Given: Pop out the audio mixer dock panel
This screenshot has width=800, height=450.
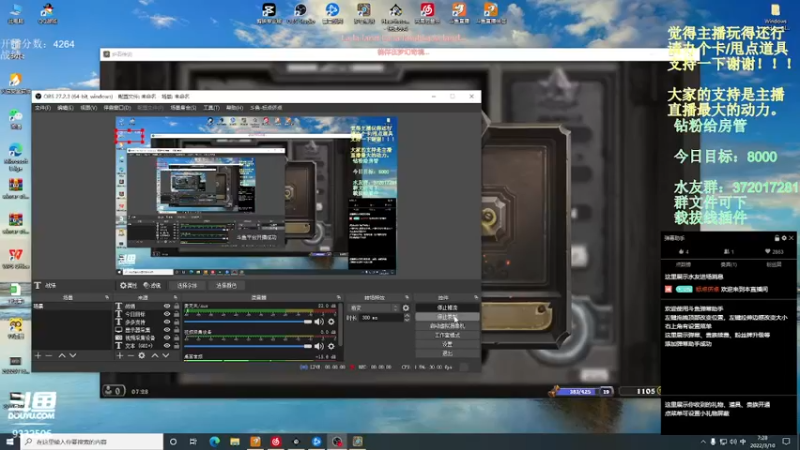Looking at the screenshot, I should tap(338, 297).
